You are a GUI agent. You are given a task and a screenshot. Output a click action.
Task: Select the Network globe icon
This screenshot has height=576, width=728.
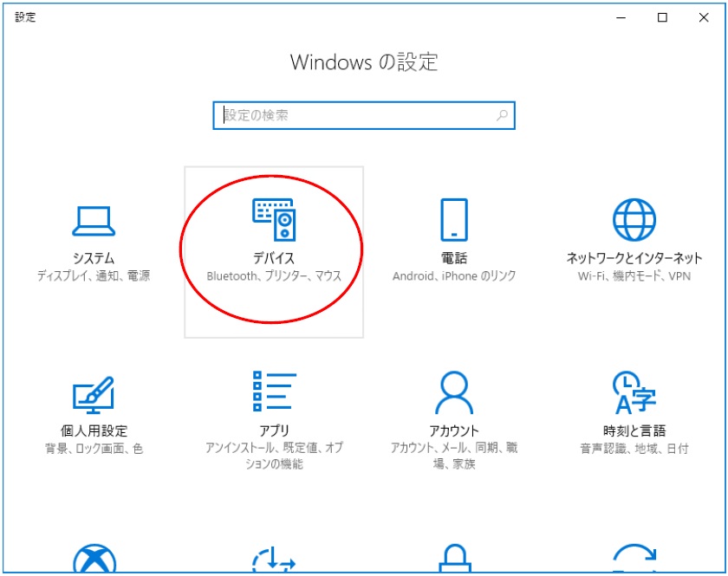pos(634,219)
